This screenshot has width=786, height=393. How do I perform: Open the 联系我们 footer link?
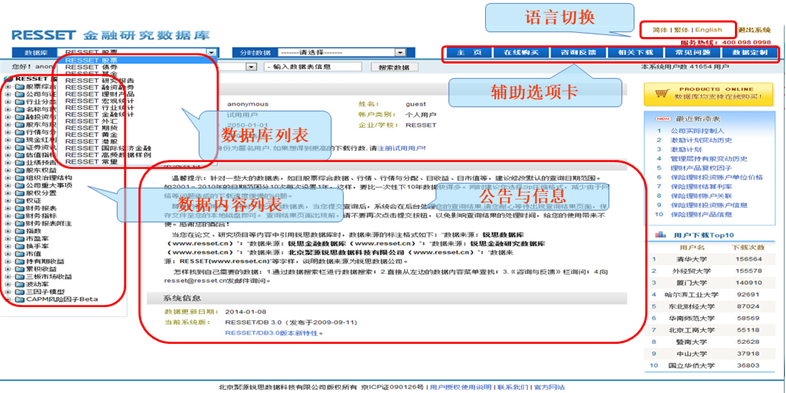click(x=512, y=387)
